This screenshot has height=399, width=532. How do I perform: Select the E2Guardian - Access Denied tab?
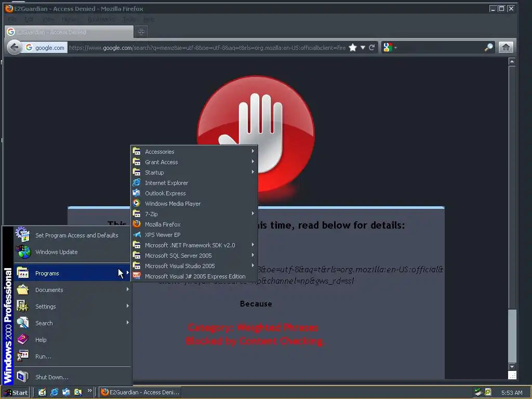coord(69,32)
